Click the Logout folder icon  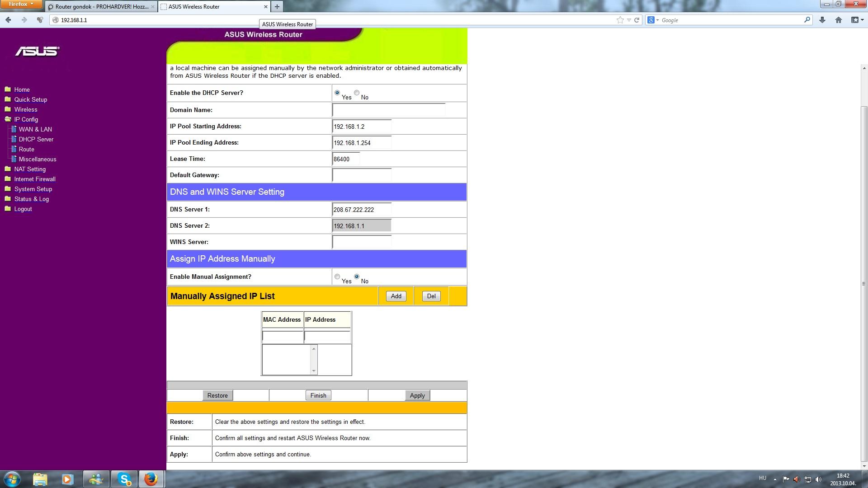[8, 208]
